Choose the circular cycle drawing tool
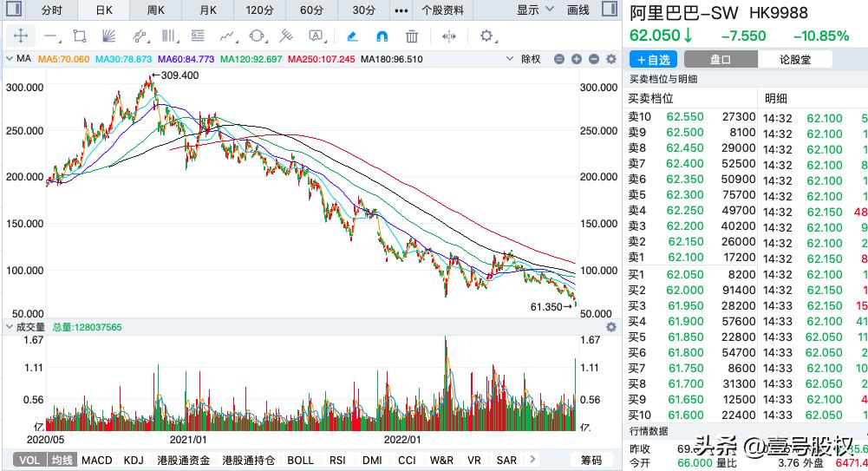 point(257,36)
